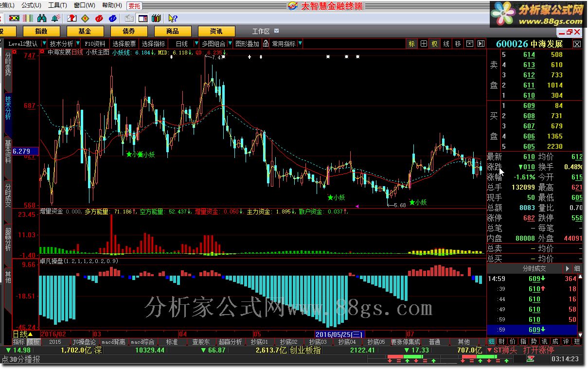The image size is (588, 369).
Task: Click the collapse-right panel arrow icon
Action: coord(481,43)
